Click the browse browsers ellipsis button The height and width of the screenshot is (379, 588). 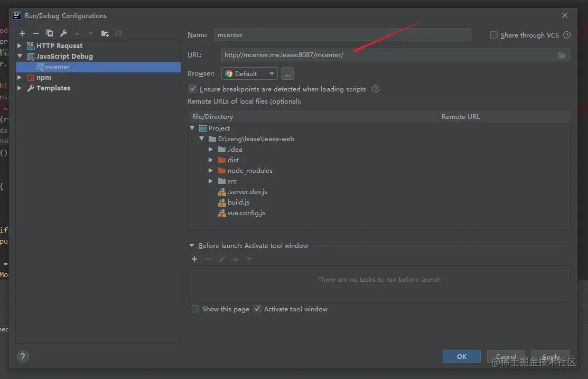coord(287,74)
